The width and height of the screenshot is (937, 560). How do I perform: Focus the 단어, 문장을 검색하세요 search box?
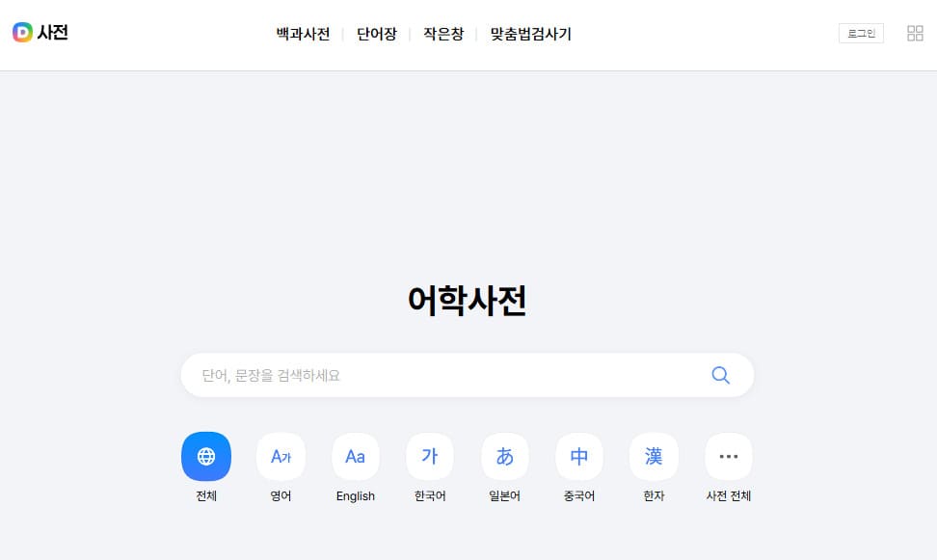coord(434,375)
